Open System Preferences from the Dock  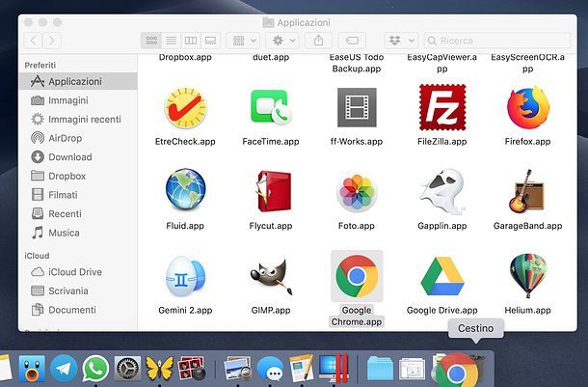(x=128, y=369)
